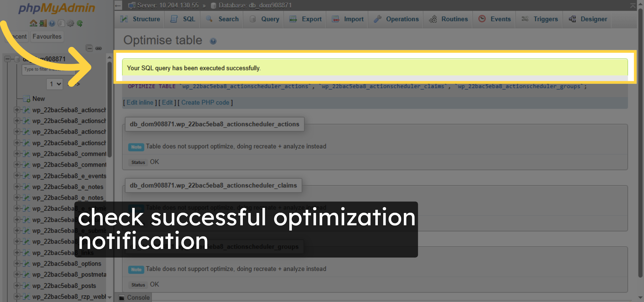
Task: Toggle link with main panel icon
Action: 98,48
